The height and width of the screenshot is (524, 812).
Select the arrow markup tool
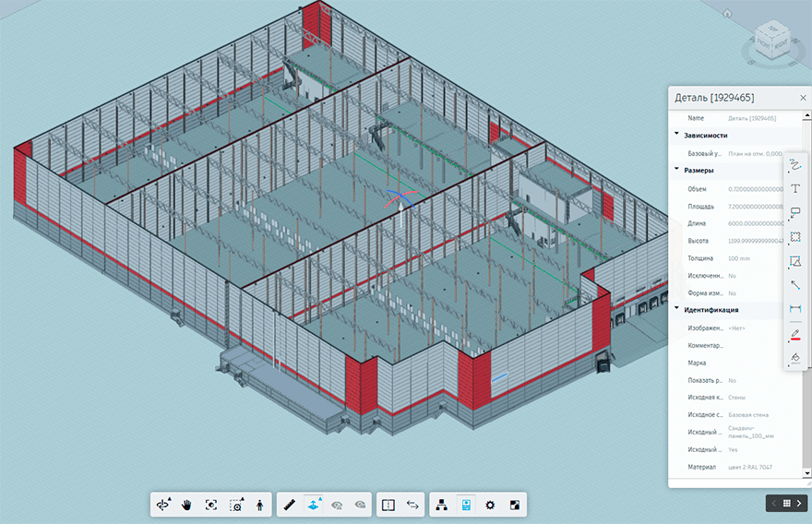[795, 285]
